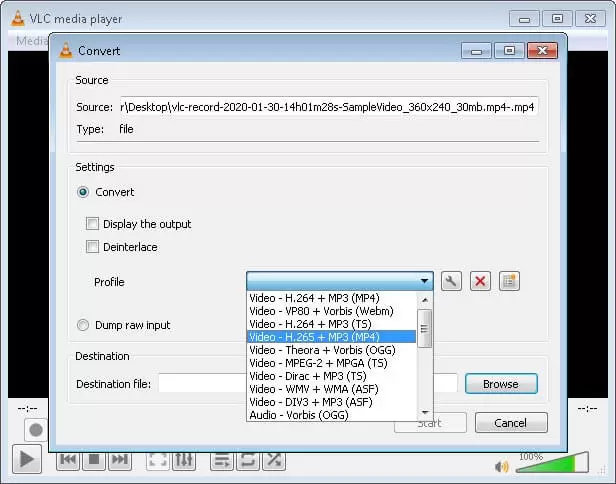Toggle the playlist view
Screen dimensions: 616x484
(x=222, y=460)
